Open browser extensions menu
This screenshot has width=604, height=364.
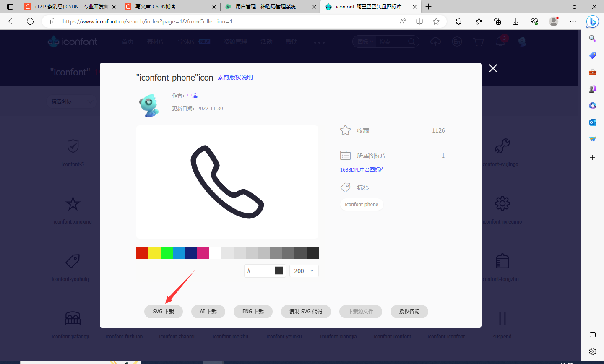pyautogui.click(x=458, y=21)
